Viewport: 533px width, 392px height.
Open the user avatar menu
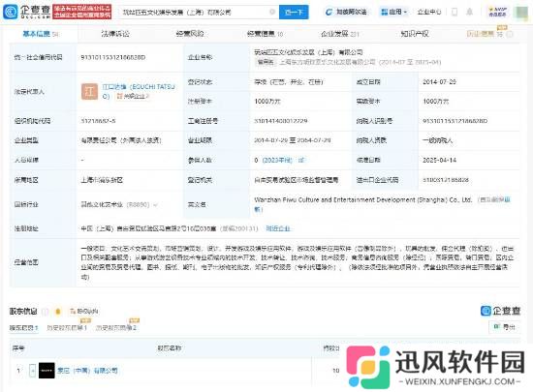520,12
